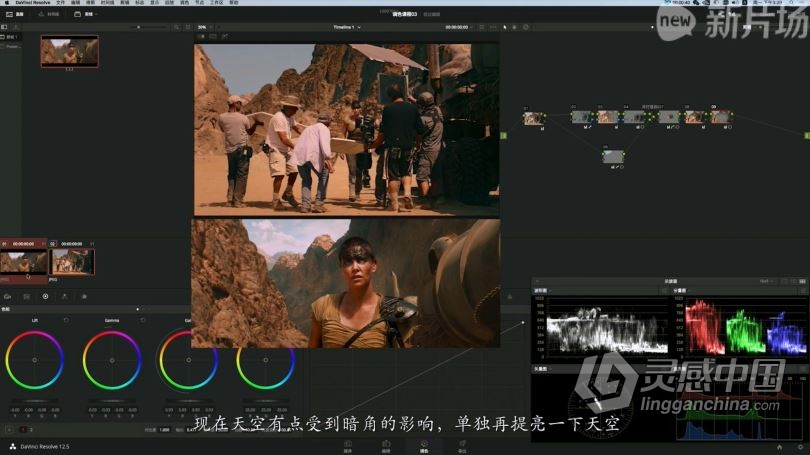Open the 工作区 Workspace menu
Viewport: 810px width, 455px height.
(x=217, y=3)
